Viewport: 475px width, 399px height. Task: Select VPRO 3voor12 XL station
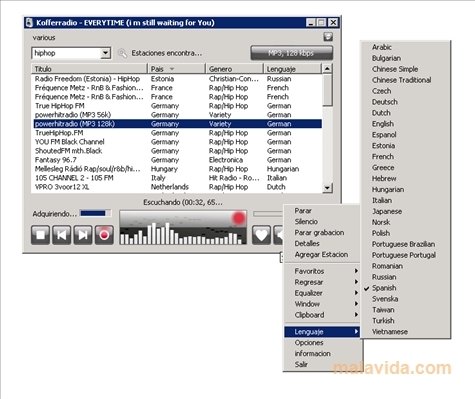[x=177, y=187]
